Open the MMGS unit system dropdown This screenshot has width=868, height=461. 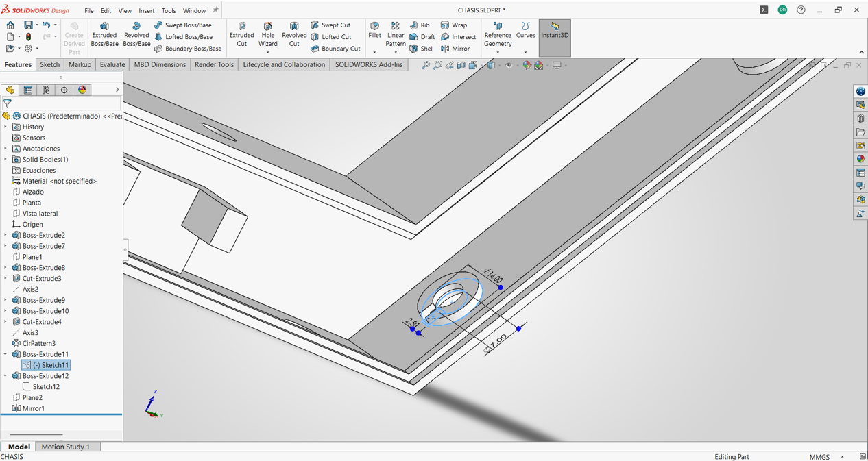click(843, 457)
